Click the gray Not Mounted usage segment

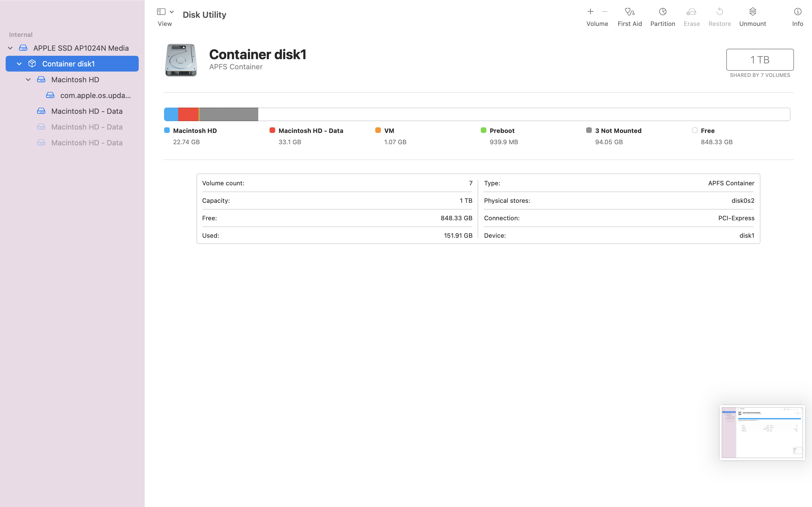229,114
